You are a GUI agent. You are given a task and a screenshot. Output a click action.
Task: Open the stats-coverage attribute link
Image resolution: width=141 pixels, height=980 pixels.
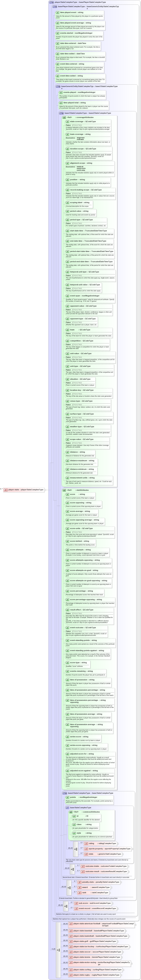coord(77,122)
